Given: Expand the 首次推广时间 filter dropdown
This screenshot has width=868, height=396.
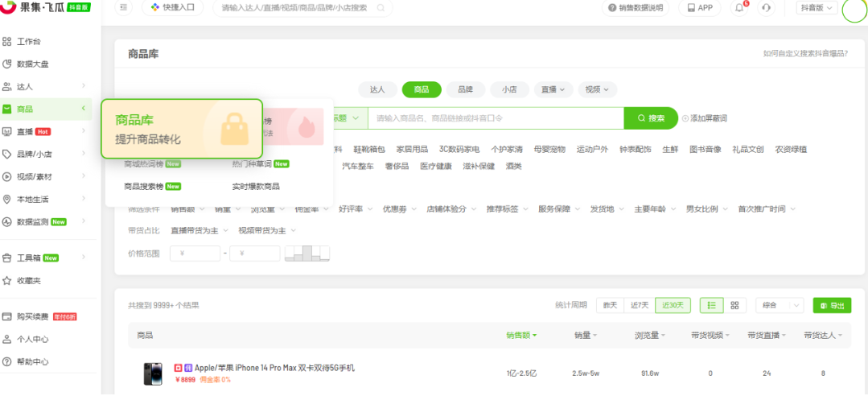Looking at the screenshot, I should click(767, 208).
